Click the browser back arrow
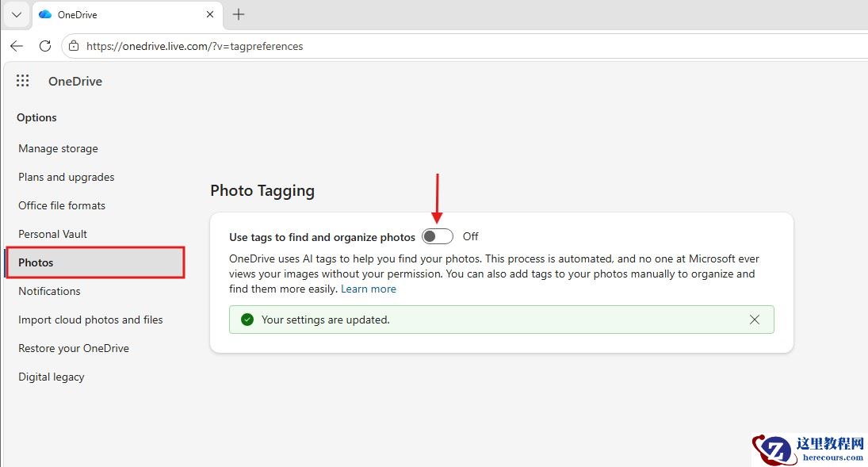The width and height of the screenshot is (868, 467). [x=17, y=46]
